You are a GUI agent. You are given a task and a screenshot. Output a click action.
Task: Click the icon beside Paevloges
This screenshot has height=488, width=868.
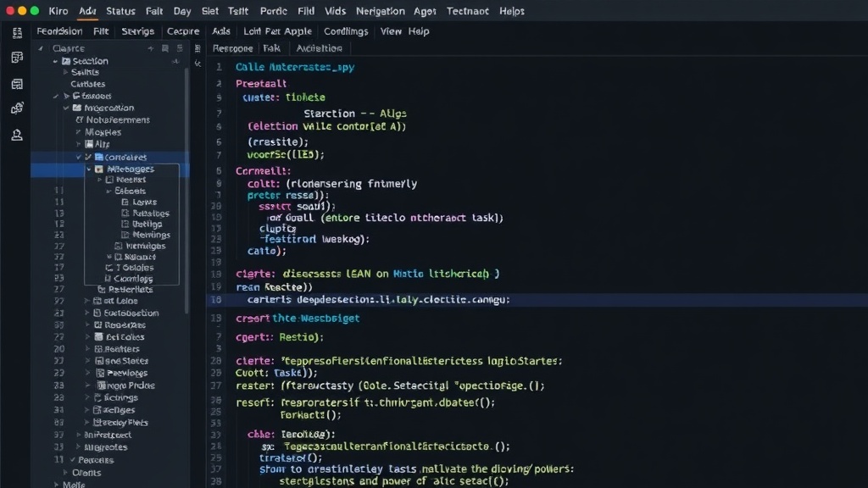(x=100, y=374)
